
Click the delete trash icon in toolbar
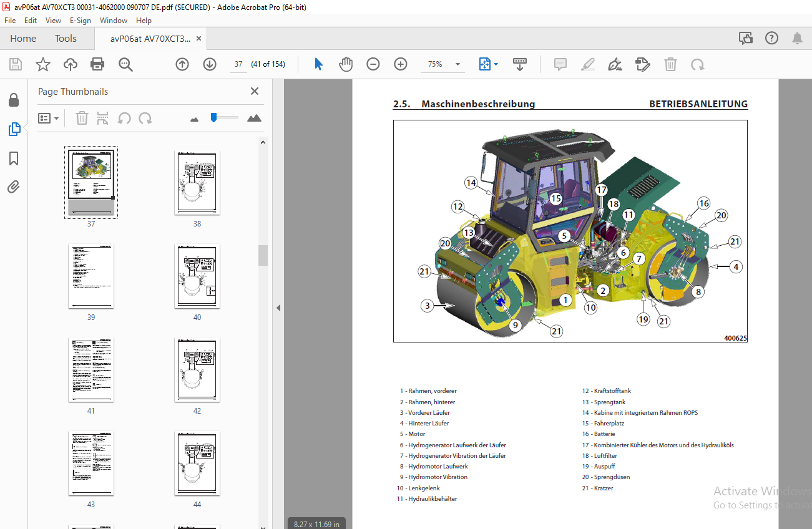pos(670,64)
